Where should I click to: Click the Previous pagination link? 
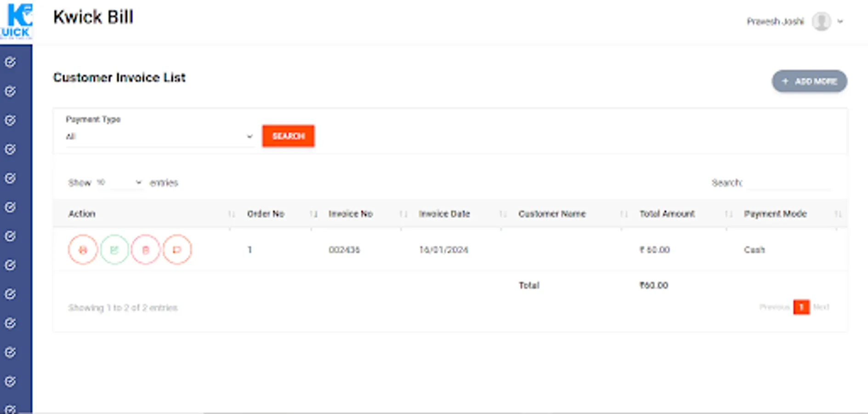tap(774, 307)
